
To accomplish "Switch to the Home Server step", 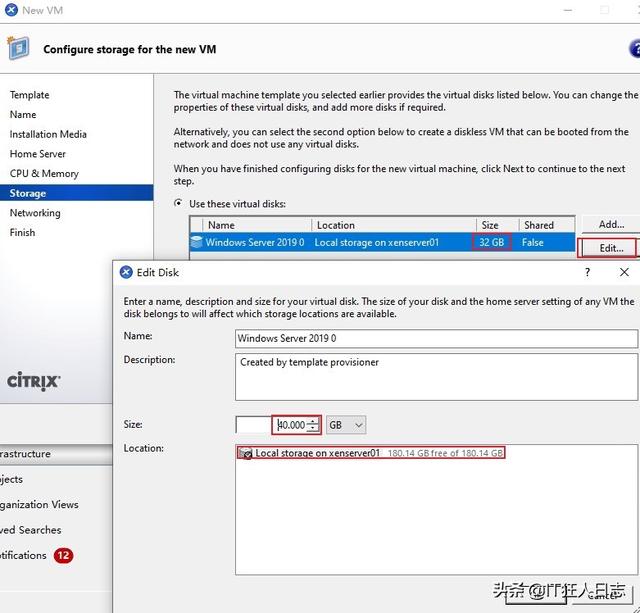I will click(x=38, y=153).
